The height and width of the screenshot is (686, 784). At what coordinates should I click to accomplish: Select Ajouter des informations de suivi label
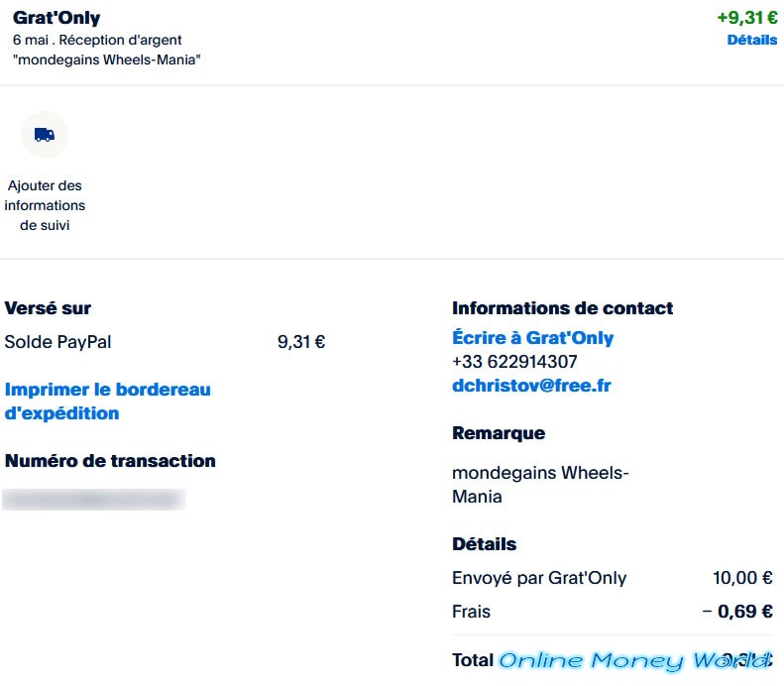(x=45, y=205)
